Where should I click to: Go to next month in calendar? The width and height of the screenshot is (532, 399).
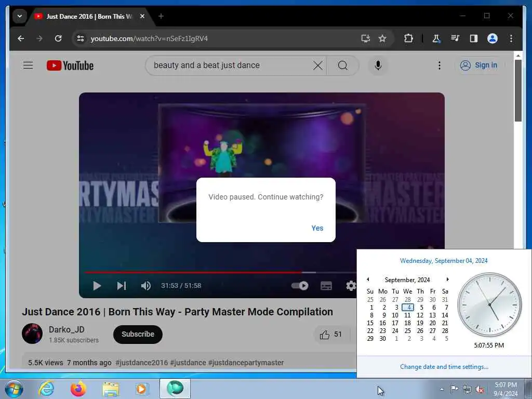pyautogui.click(x=447, y=279)
